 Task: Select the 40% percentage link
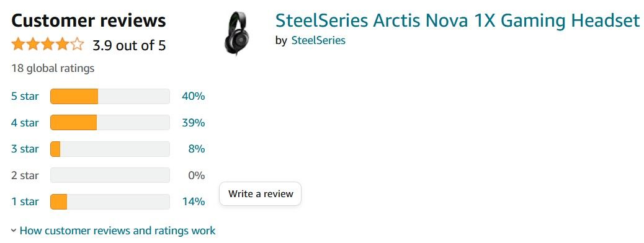click(x=194, y=97)
